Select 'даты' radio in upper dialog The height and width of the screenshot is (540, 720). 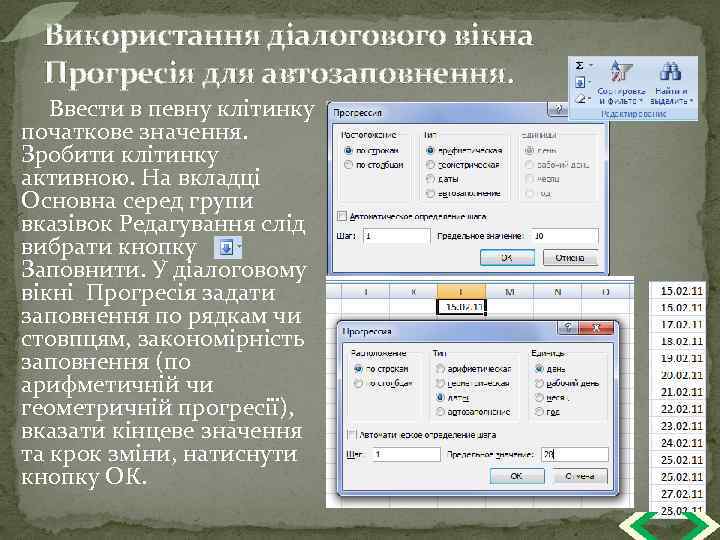tap(430, 179)
